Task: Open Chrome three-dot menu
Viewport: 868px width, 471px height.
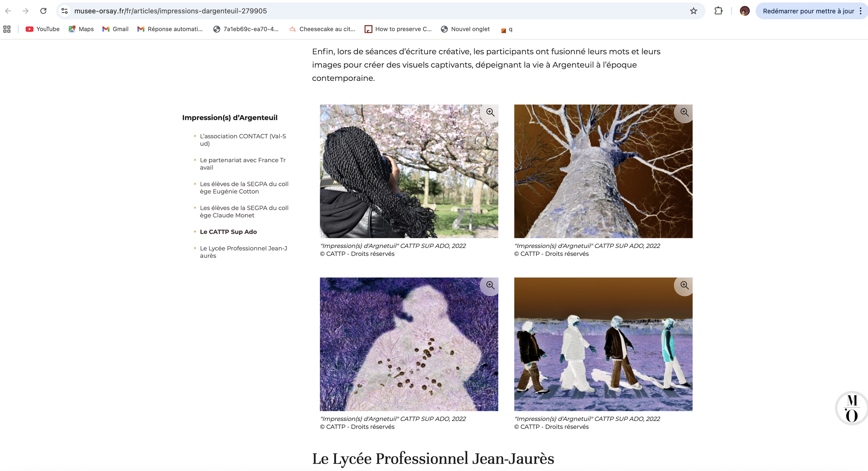Action: 860,11
